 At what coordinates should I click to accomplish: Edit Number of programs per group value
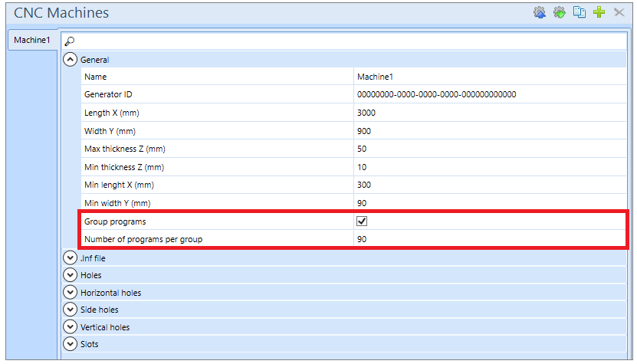click(x=490, y=239)
